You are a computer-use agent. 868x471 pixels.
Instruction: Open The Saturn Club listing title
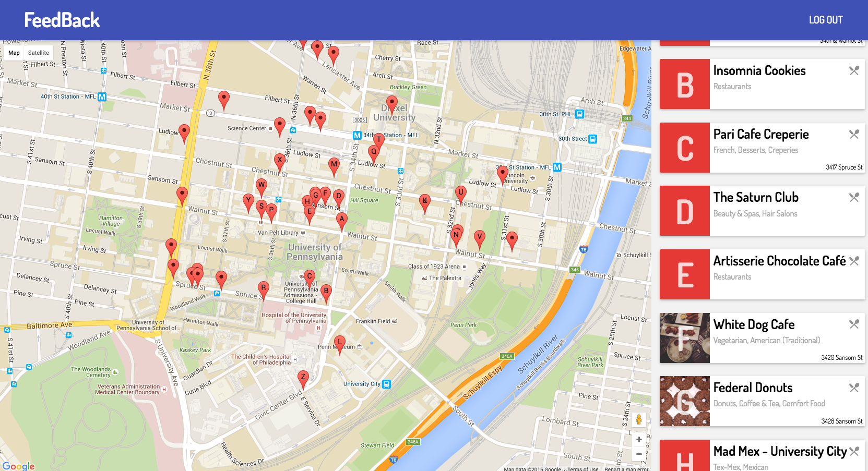point(756,197)
